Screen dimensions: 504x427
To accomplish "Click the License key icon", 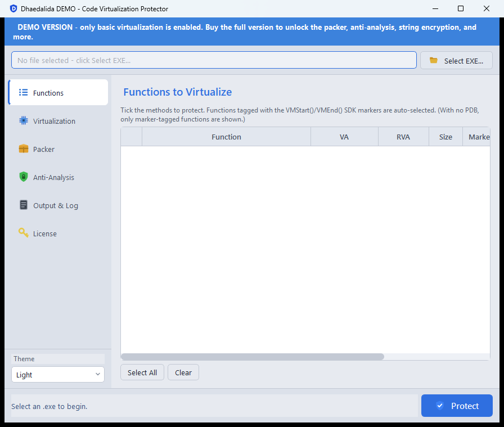I will pos(24,233).
